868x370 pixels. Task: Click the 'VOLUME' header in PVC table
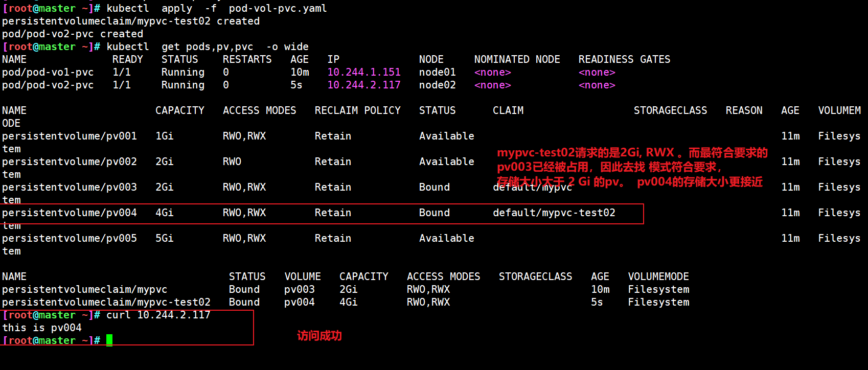(x=303, y=276)
